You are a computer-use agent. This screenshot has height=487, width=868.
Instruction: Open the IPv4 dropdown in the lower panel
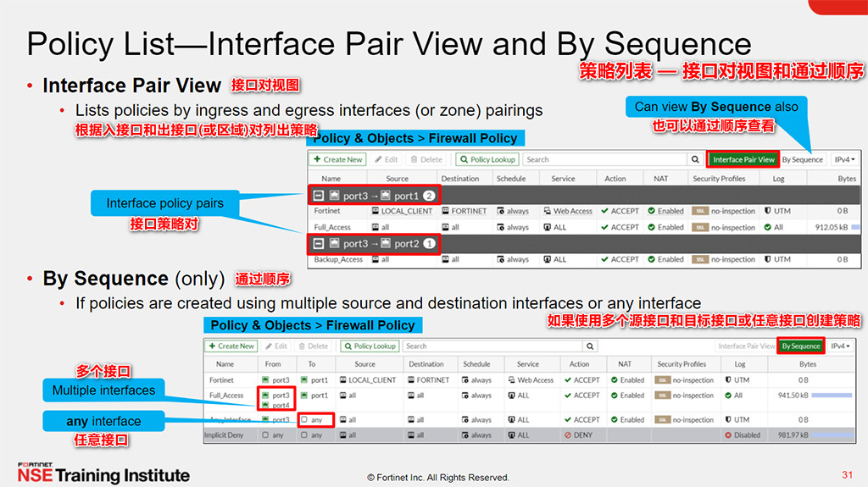coord(840,346)
